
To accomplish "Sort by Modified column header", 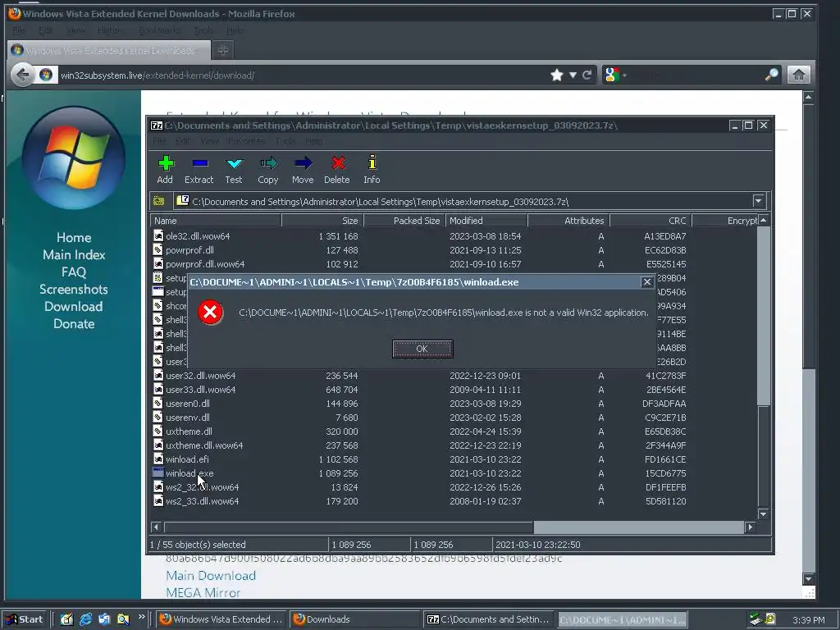I will tap(486, 221).
